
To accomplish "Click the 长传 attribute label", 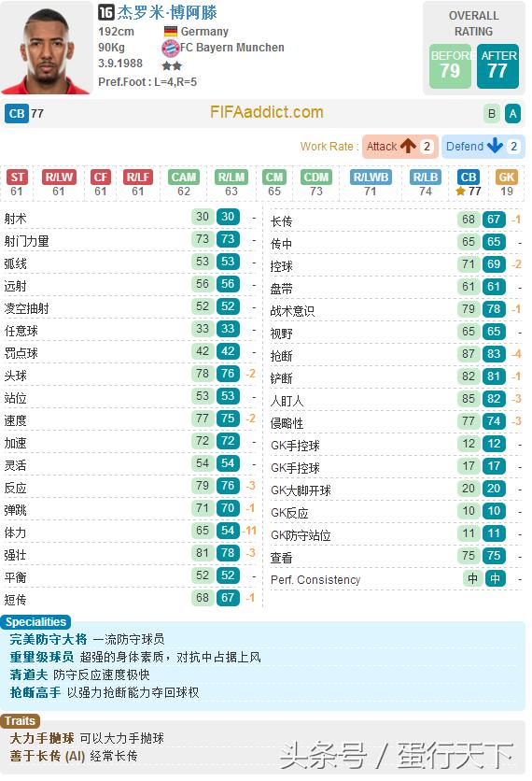I will (281, 221).
